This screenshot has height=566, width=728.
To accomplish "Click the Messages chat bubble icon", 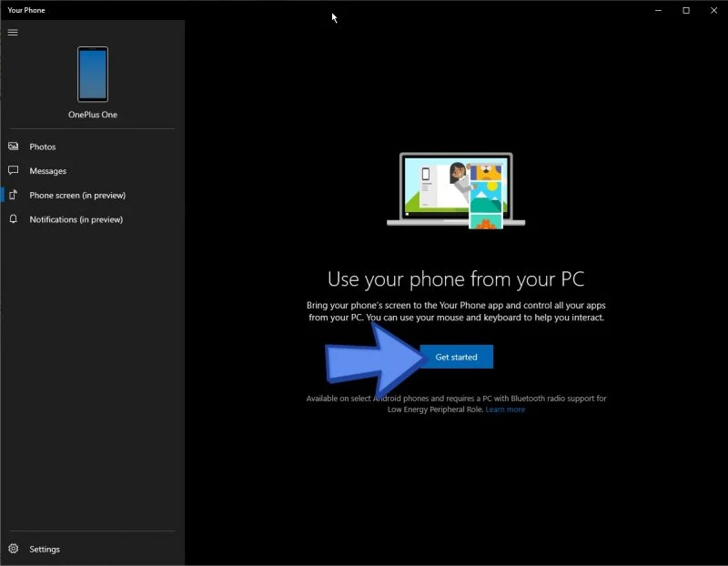I will pyautogui.click(x=14, y=171).
